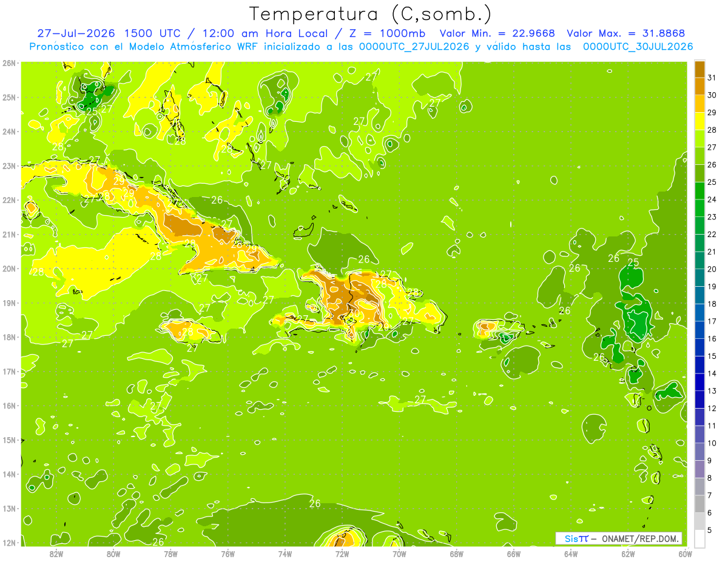
Task: Click latitude axis label 16N
Action: [9, 406]
